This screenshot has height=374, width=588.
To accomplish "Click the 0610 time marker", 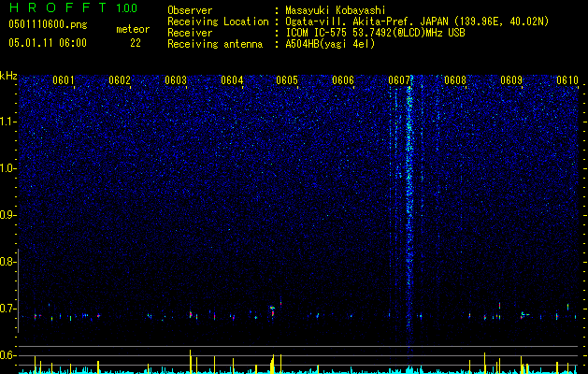I will [x=567, y=80].
